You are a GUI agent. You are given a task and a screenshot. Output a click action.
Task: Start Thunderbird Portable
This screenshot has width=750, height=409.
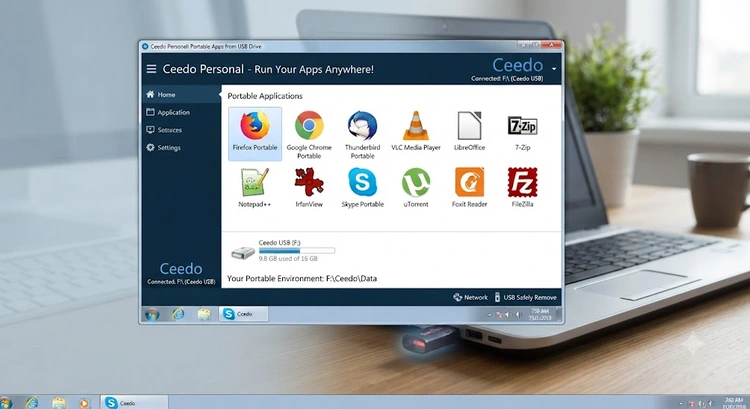(362, 134)
